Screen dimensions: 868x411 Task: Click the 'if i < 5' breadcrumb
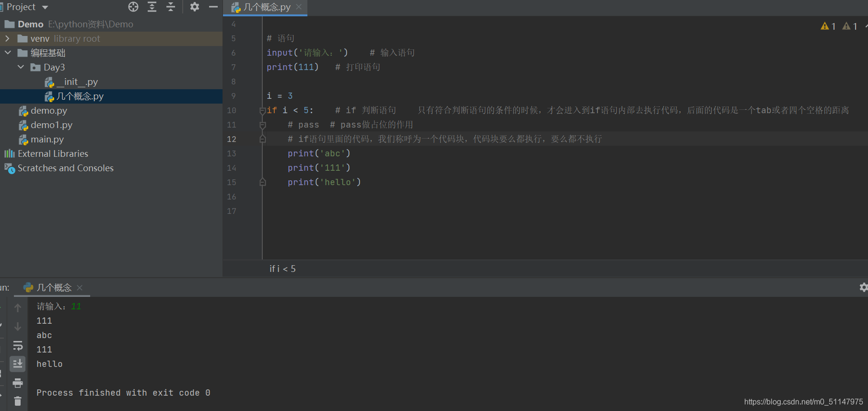click(282, 269)
